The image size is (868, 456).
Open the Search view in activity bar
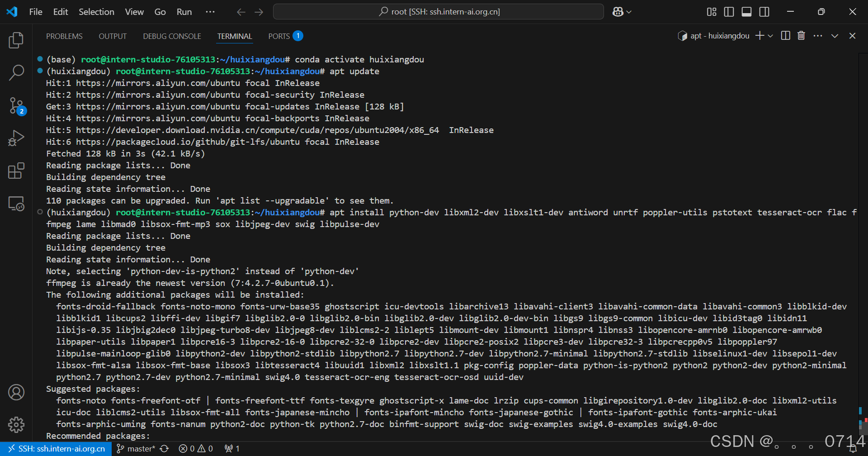[16, 72]
